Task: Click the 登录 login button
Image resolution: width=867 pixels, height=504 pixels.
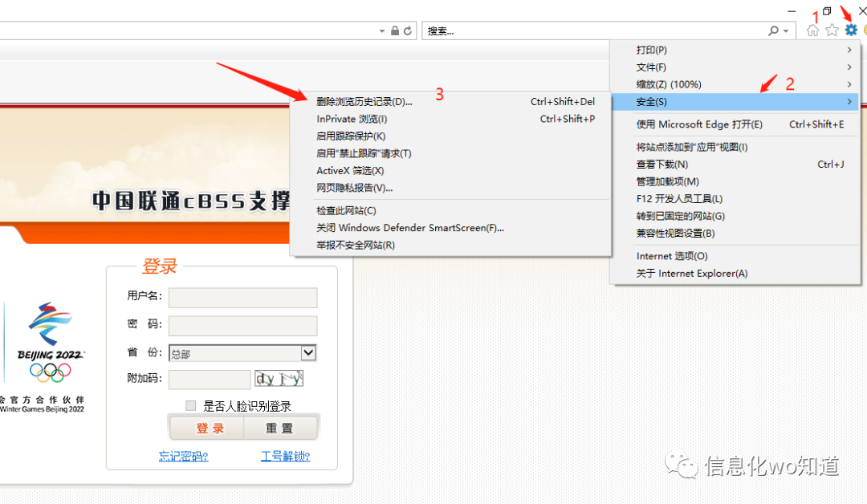Action: coord(206,429)
